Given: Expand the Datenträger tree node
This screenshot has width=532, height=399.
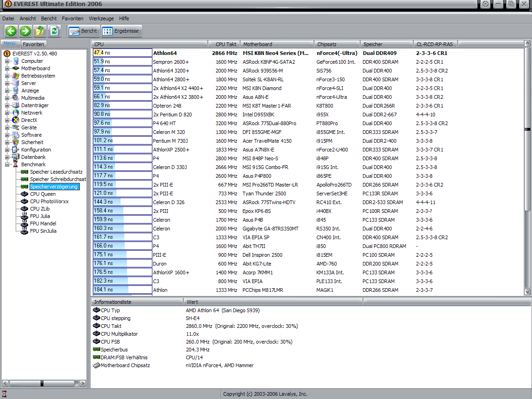Looking at the screenshot, I should (x=7, y=105).
